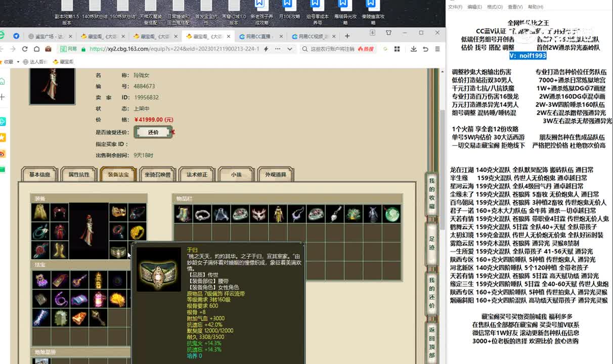Click the character portrait thumbnail at top
Viewport: 613px width, 364px height.
tap(53, 86)
